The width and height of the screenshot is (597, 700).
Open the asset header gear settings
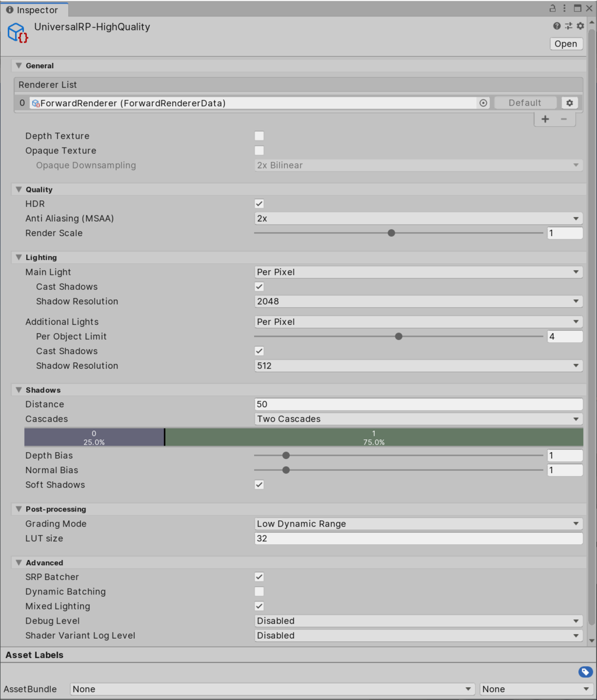pos(580,26)
